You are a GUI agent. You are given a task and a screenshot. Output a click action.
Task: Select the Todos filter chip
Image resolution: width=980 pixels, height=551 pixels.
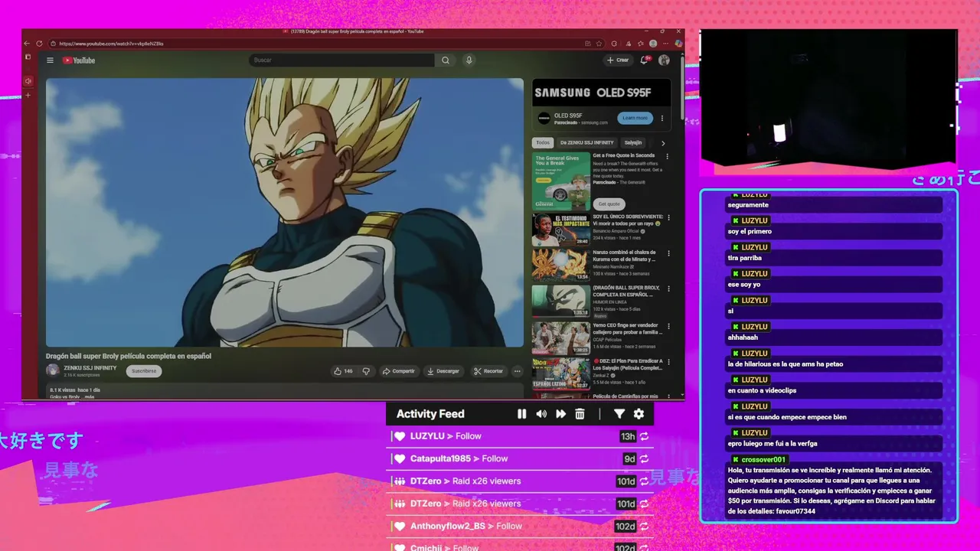tap(543, 143)
